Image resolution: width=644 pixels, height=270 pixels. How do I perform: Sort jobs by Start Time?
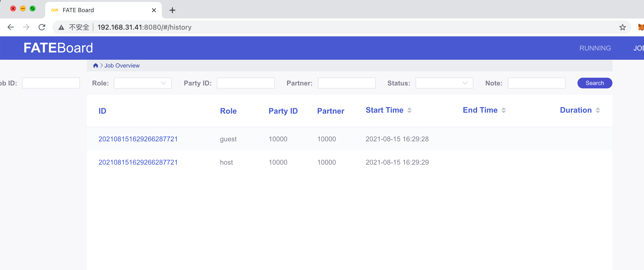(409, 110)
